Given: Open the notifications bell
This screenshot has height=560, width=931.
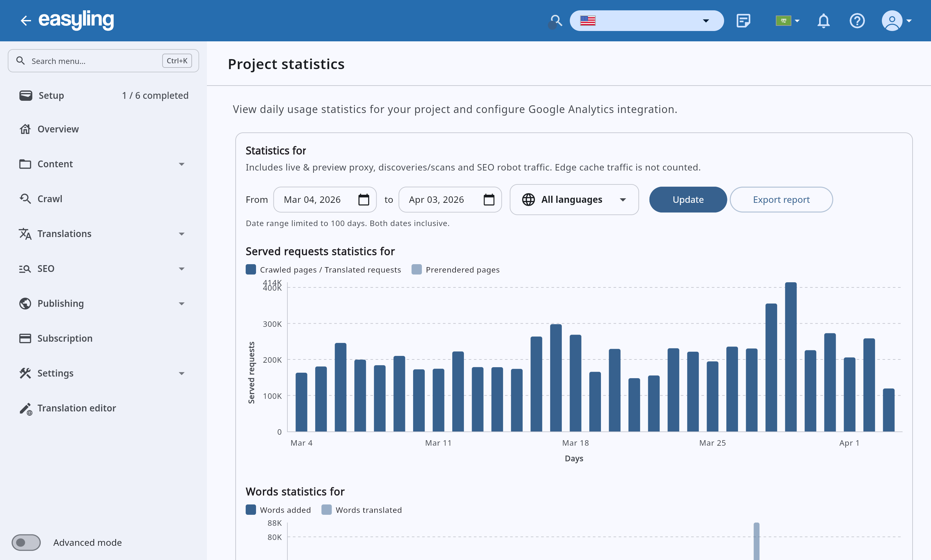Looking at the screenshot, I should [823, 20].
